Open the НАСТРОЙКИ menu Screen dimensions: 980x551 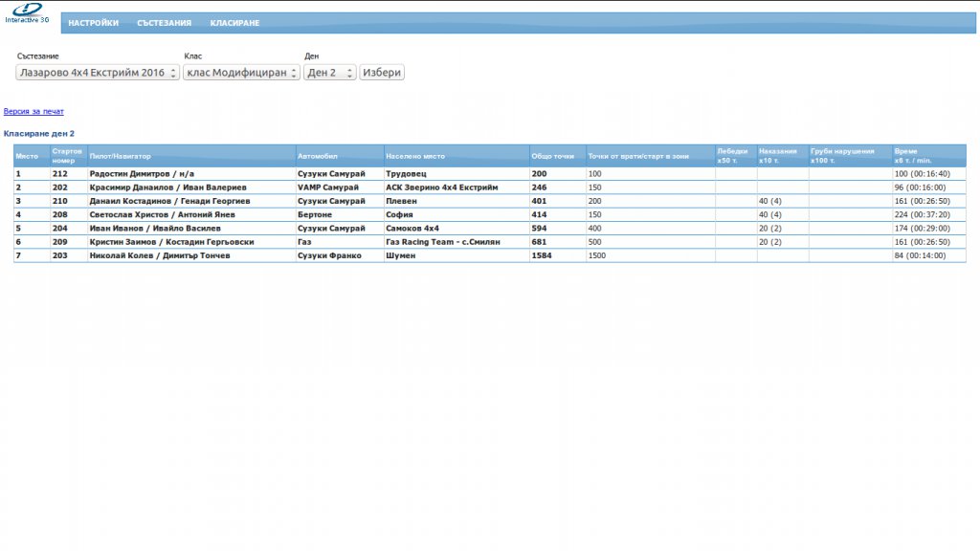93,23
